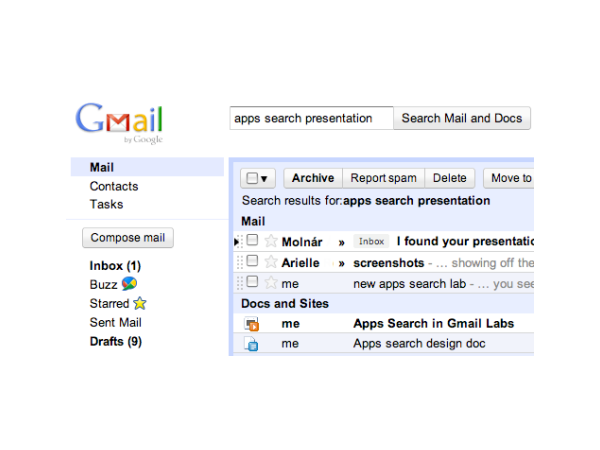Toggle the select-all checkbox in the toolbar
The image size is (600, 450).
[x=252, y=178]
